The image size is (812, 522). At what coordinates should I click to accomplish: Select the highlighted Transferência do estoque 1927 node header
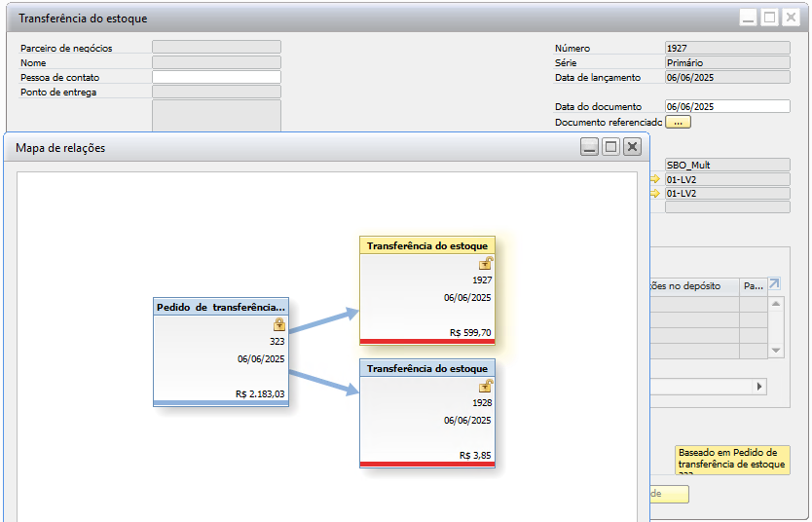[427, 245]
